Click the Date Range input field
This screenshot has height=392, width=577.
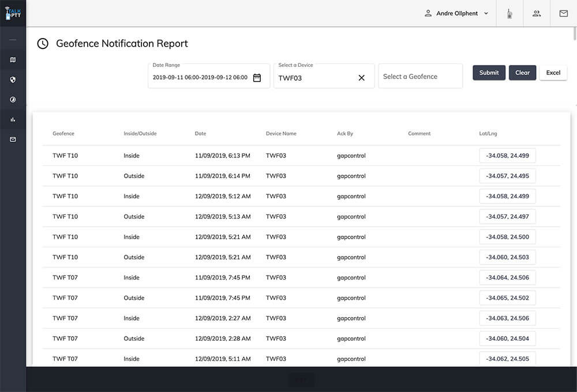pyautogui.click(x=200, y=78)
